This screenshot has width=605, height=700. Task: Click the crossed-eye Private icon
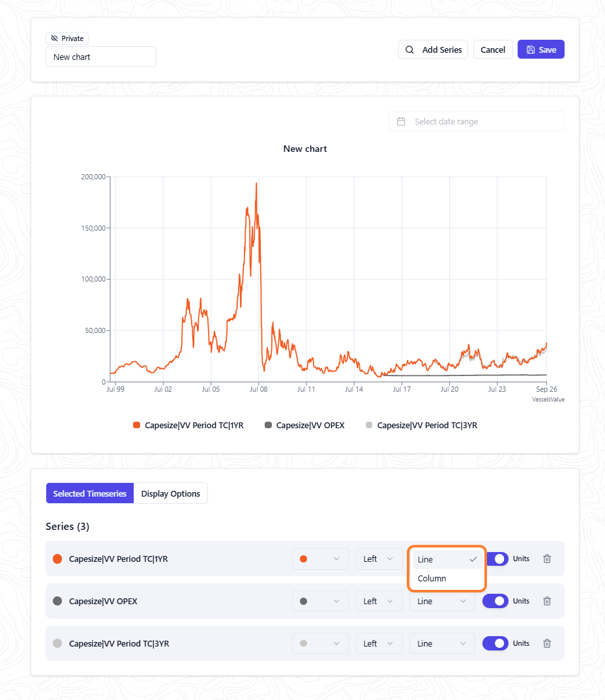click(55, 38)
